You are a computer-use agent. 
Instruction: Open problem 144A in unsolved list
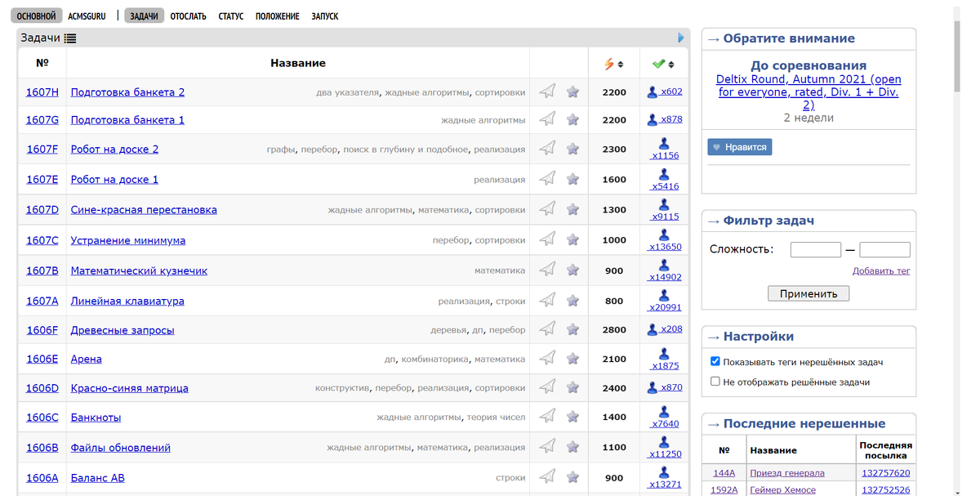pos(724,473)
